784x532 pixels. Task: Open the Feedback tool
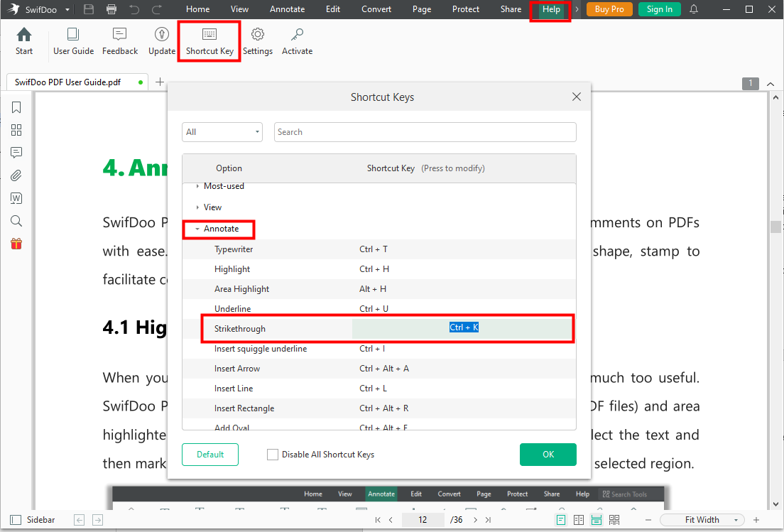click(x=120, y=41)
